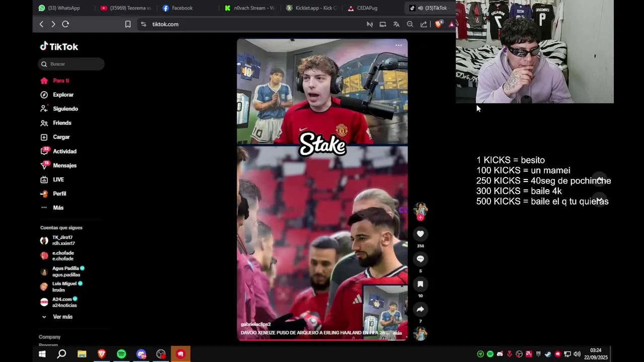The width and height of the screenshot is (644, 362).
Task: Switch to the Teorema YouTube tab
Action: [x=126, y=8]
